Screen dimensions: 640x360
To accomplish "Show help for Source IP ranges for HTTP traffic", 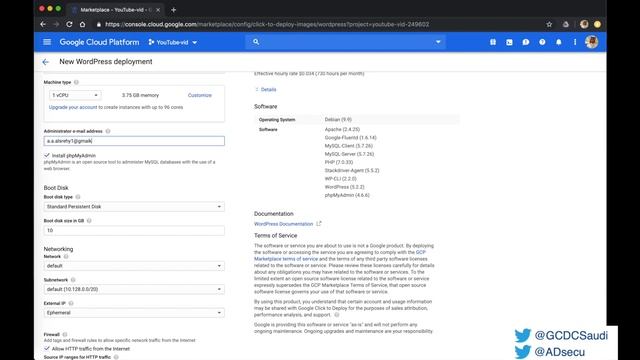I will (116, 357).
